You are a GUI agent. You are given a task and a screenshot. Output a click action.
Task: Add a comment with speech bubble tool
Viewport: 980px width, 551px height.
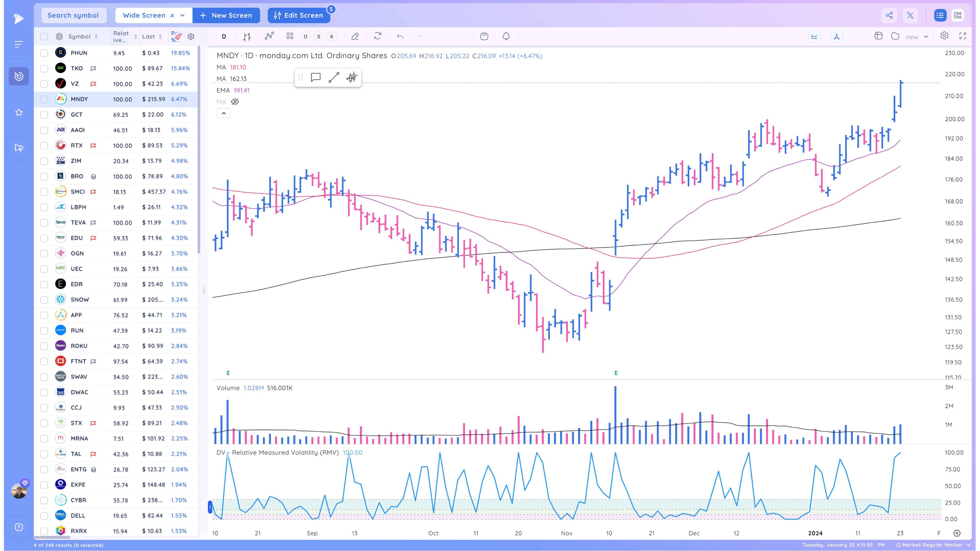coord(315,78)
